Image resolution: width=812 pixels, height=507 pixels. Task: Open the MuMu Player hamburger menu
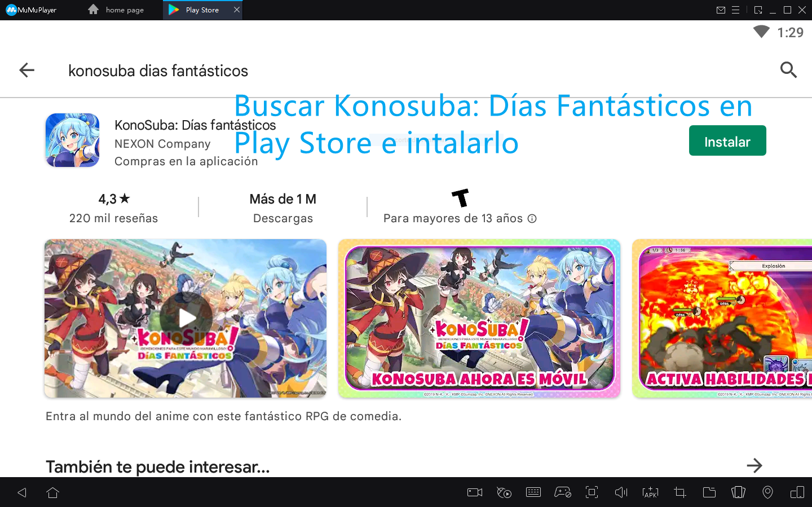point(736,10)
